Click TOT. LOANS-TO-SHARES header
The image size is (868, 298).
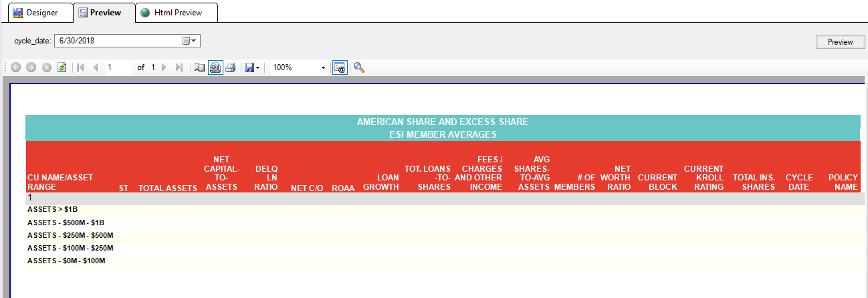pyautogui.click(x=428, y=178)
